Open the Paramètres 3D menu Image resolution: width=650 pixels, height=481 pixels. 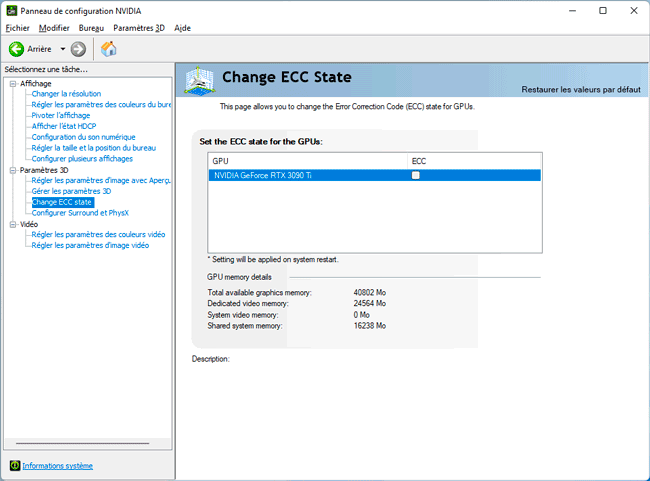139,28
